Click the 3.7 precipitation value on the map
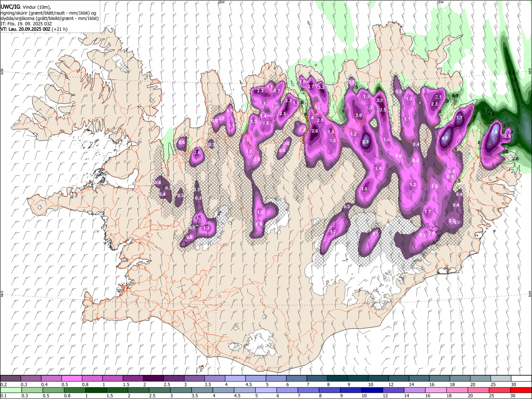Image resolution: width=532 pixels, height=399 pixels. pyautogui.click(x=459, y=118)
